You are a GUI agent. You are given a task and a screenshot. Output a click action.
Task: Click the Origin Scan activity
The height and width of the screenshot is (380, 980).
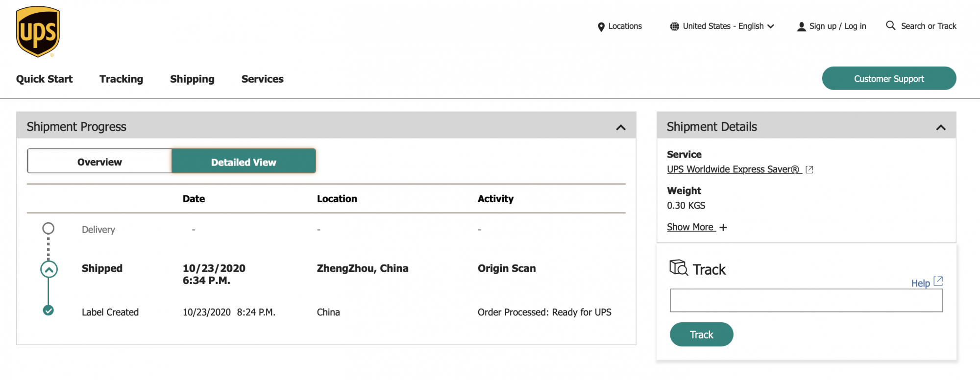pos(507,268)
